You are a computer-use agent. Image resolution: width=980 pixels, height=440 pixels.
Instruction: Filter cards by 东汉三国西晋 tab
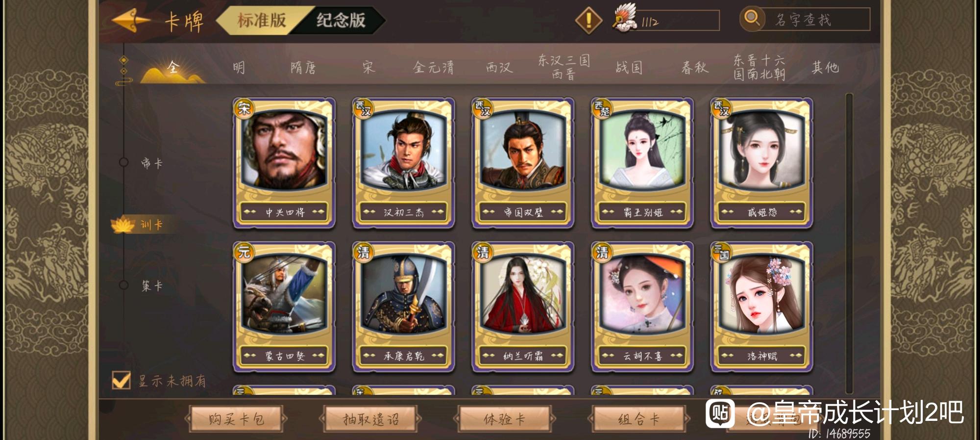[563, 67]
